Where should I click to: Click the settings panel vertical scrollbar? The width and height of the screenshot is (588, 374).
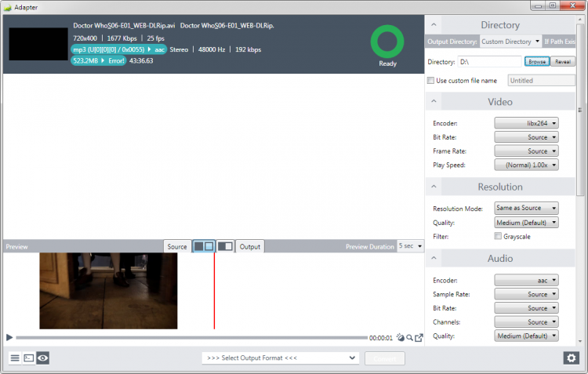580,109
